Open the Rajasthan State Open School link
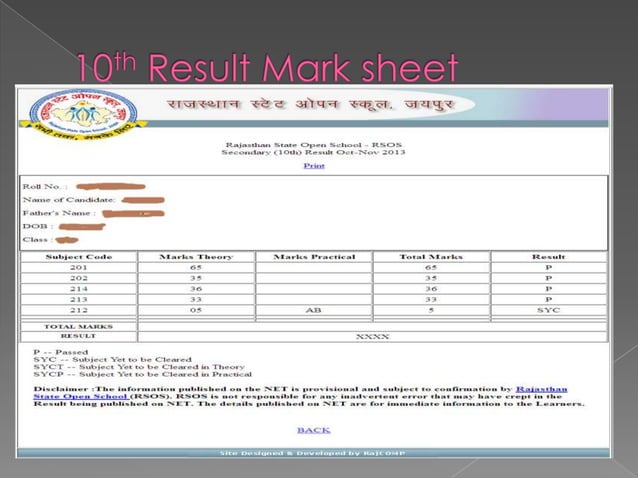Viewport: 638px width, 478px height. (300, 393)
